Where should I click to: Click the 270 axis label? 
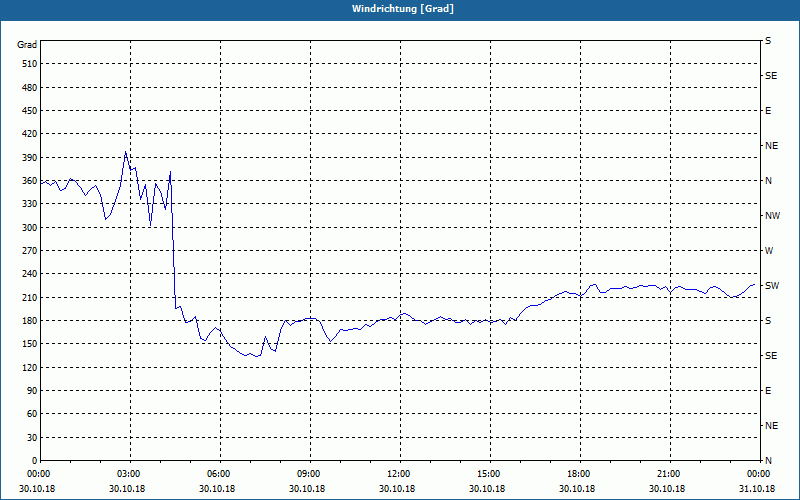30,251
